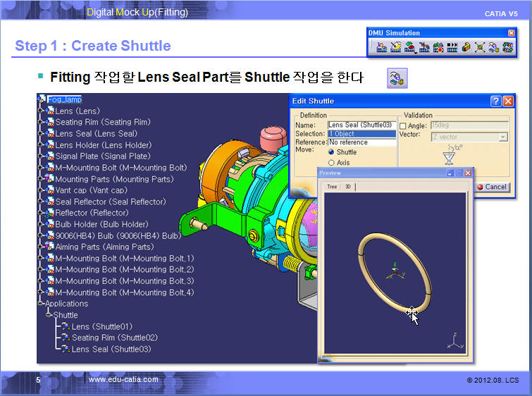Select the Shuttle move radio button
This screenshot has width=532, height=396.
point(332,152)
